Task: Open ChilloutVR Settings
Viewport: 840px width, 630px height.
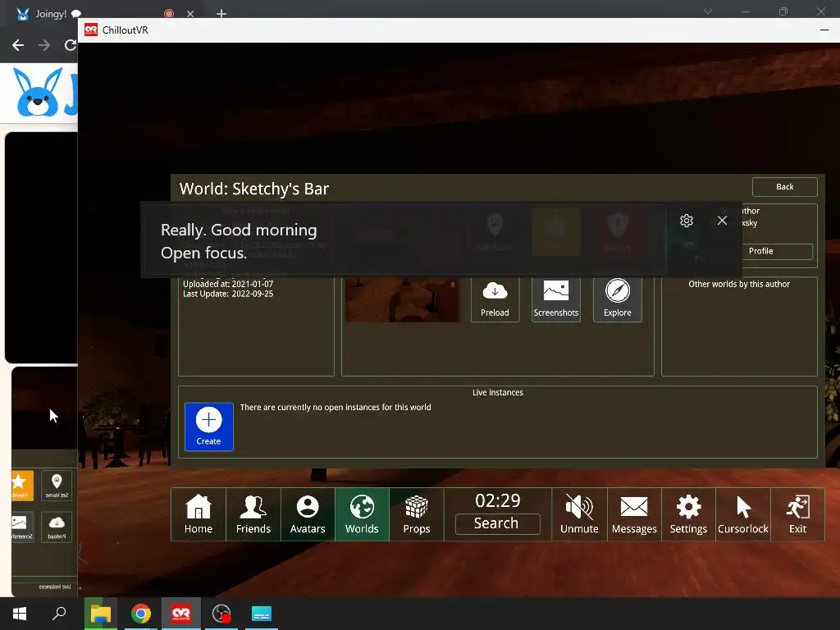Action: 688,514
